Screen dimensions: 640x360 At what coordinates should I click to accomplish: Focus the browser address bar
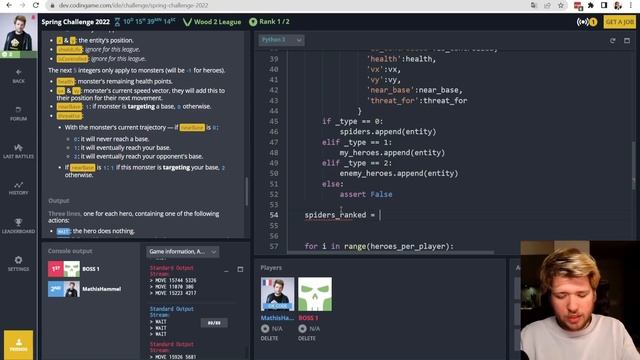pyautogui.click(x=286, y=5)
